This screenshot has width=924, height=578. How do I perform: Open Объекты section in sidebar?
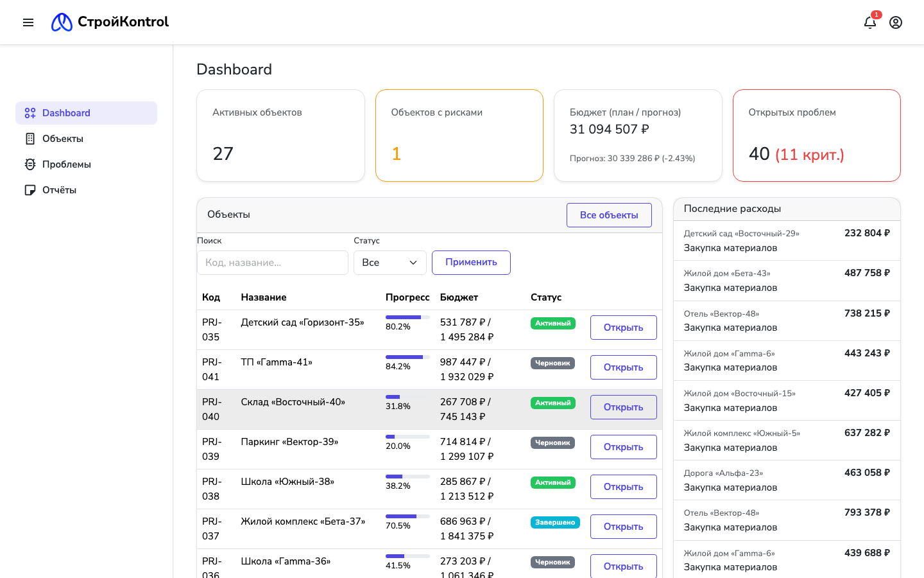[86, 139]
